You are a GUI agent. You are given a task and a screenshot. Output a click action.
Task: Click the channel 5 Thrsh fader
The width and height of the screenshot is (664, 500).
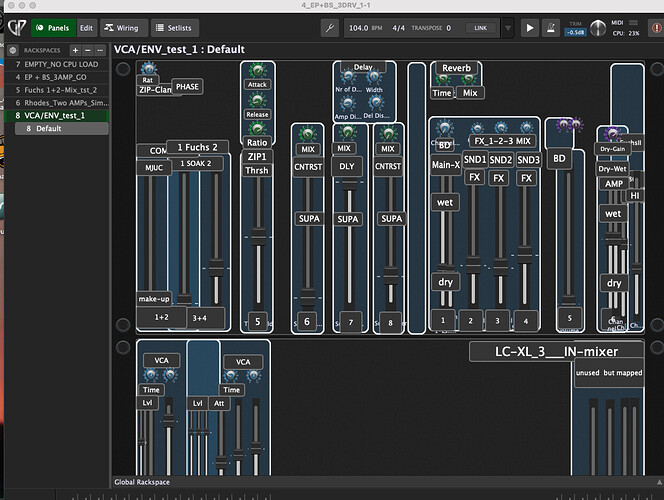(x=258, y=238)
